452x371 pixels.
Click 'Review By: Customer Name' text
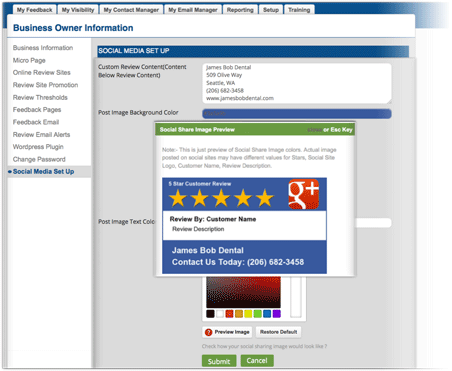point(213,219)
